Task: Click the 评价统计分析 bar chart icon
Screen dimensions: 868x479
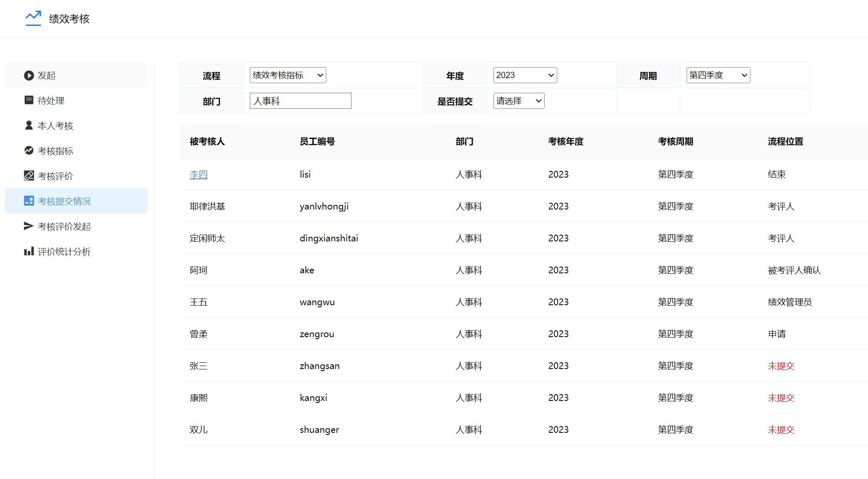Action: [29, 251]
